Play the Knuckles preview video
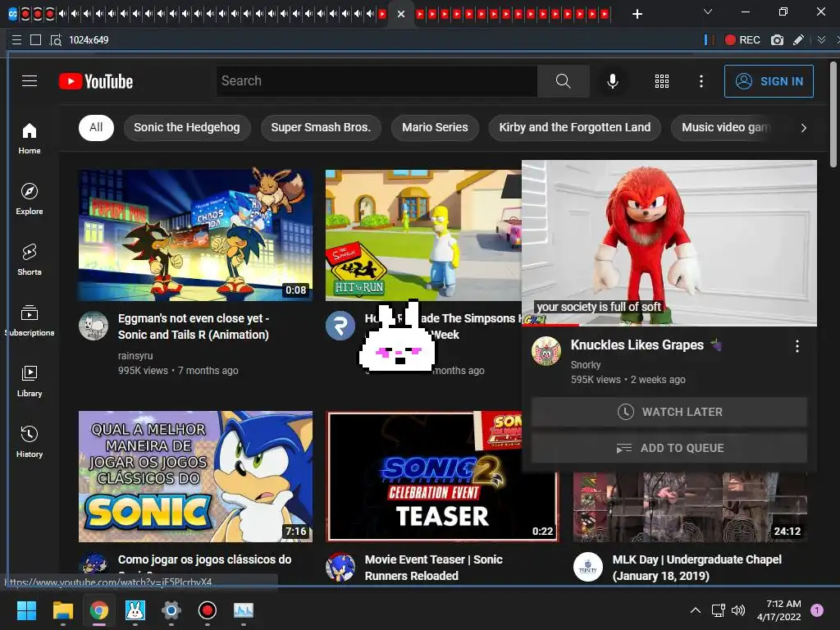 [x=669, y=242]
